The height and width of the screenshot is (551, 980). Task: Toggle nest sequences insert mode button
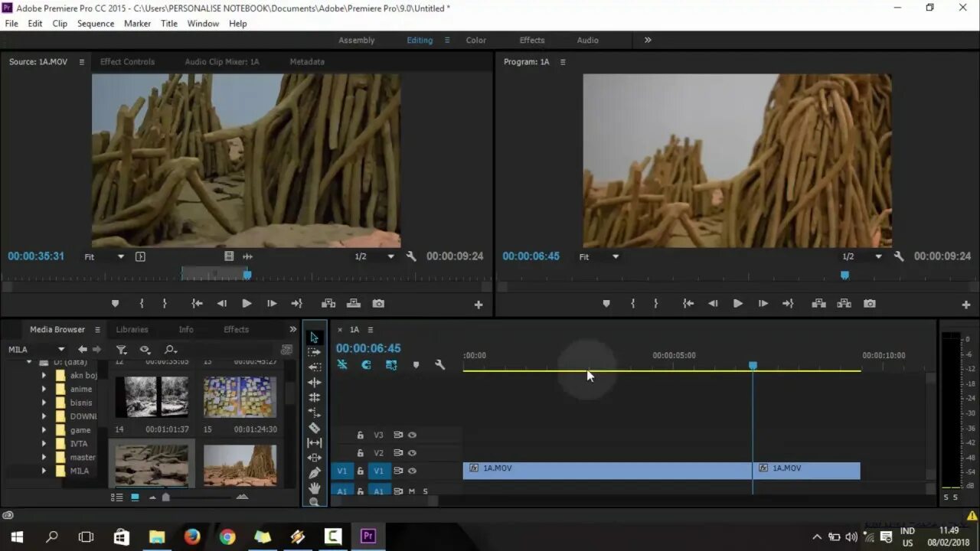[x=342, y=365]
